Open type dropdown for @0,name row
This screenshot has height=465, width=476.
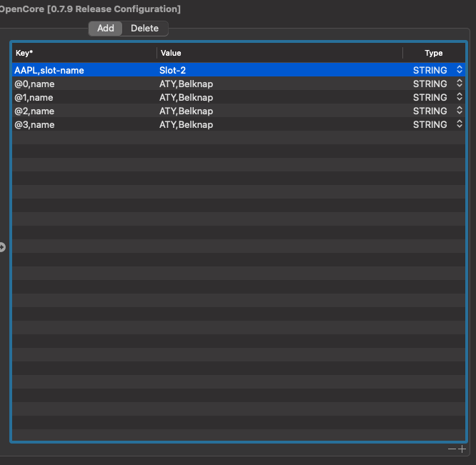[460, 83]
